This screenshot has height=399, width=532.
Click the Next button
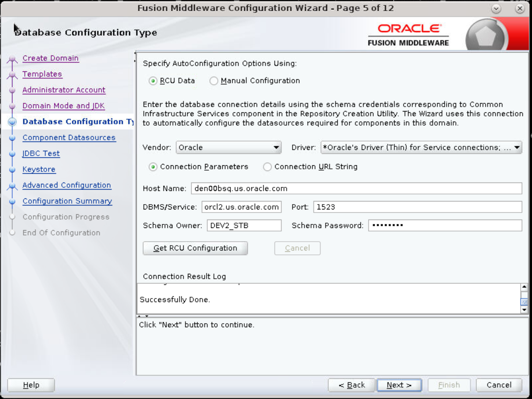pyautogui.click(x=399, y=385)
